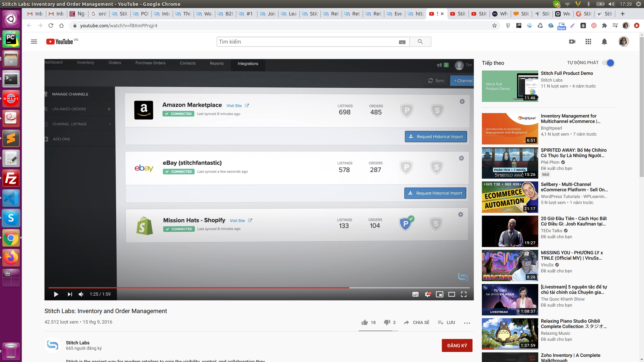Open the more actions three-dot menu

[467, 323]
